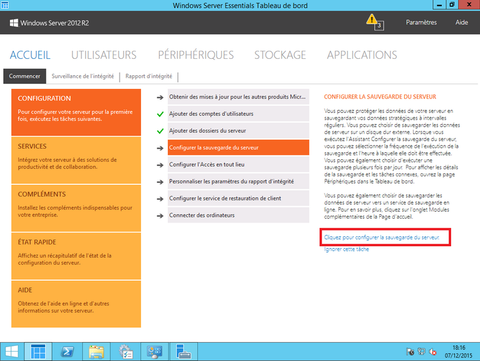Click the muted volume tray icon

pos(433,352)
